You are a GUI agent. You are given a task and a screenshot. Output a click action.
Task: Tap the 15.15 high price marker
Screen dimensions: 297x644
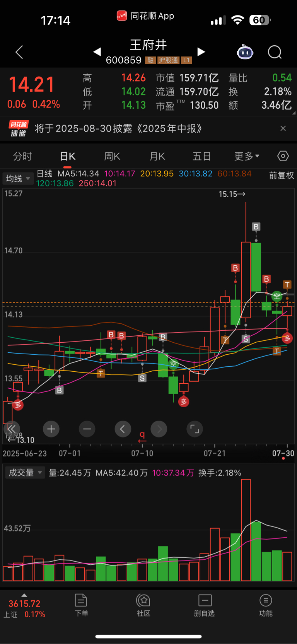click(x=232, y=194)
